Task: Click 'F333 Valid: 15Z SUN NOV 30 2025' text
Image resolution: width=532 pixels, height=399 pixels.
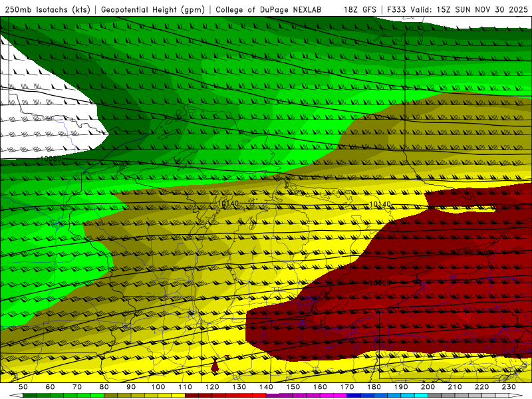Action: click(x=458, y=9)
